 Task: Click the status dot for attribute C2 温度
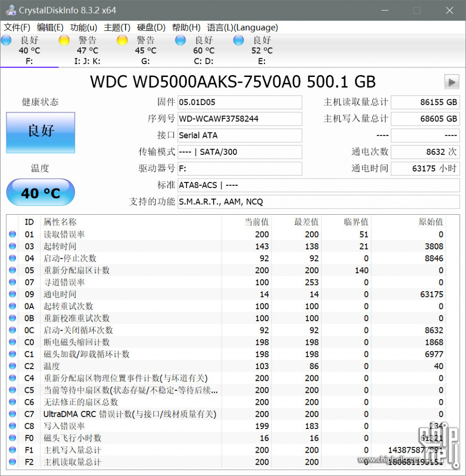click(12, 366)
